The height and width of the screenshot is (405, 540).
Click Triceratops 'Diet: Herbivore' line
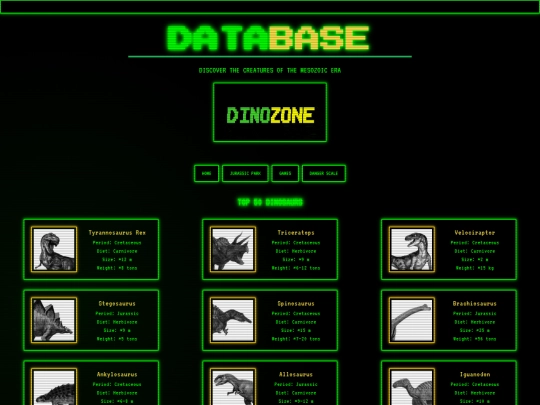(296, 251)
